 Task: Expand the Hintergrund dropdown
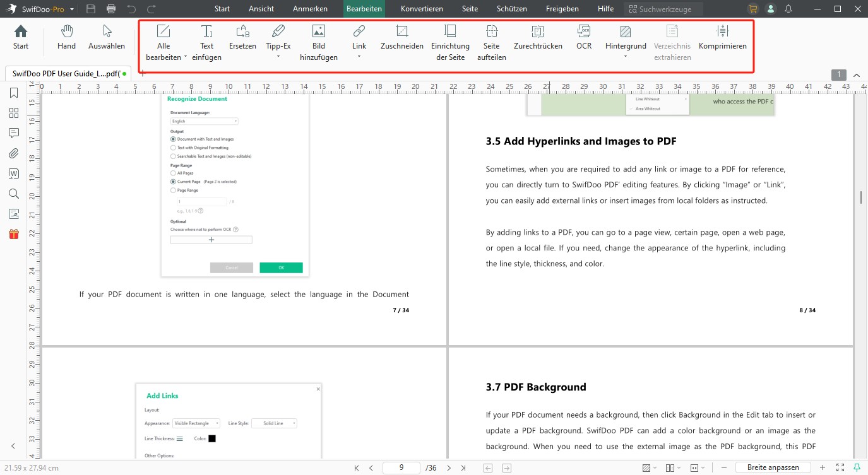coord(626,57)
